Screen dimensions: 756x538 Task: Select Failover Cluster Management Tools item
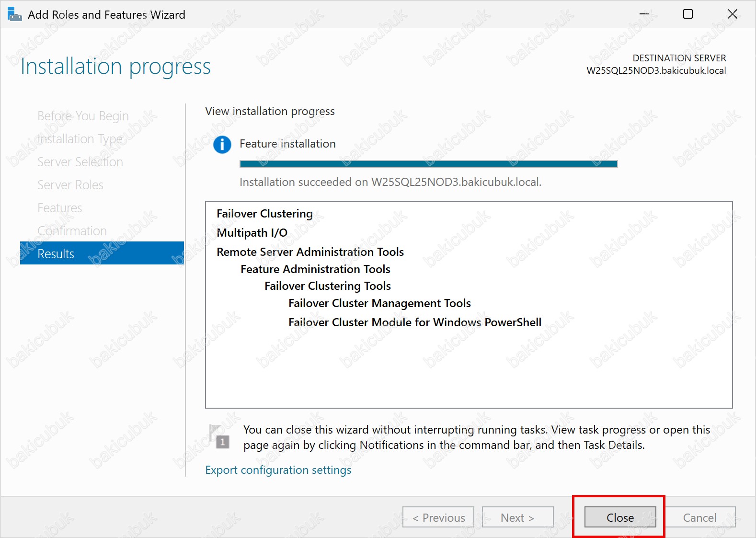(x=379, y=303)
